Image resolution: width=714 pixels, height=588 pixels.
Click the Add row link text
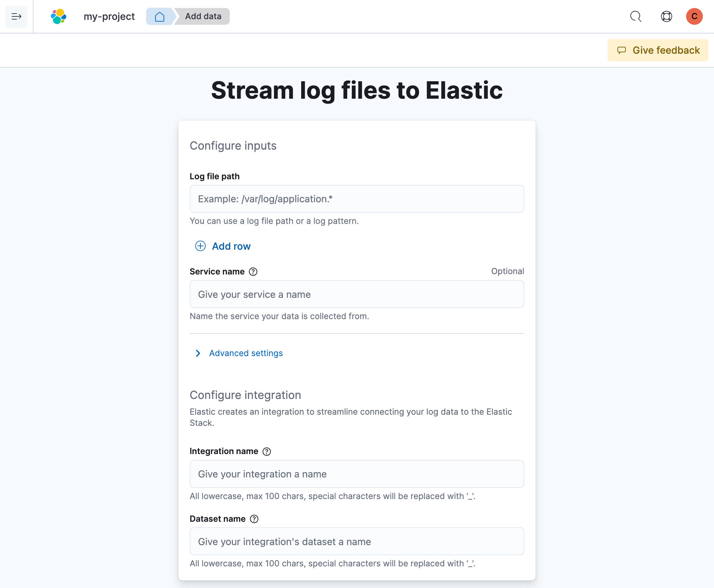231,246
